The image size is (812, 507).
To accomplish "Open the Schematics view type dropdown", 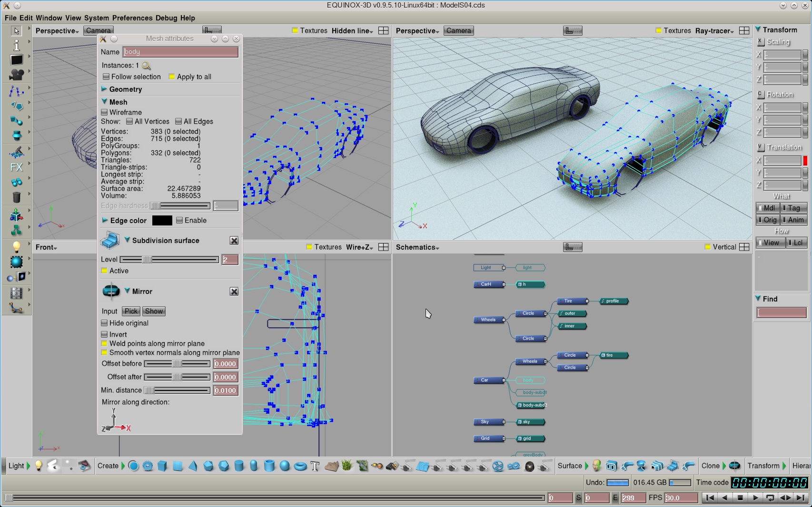I will click(417, 247).
